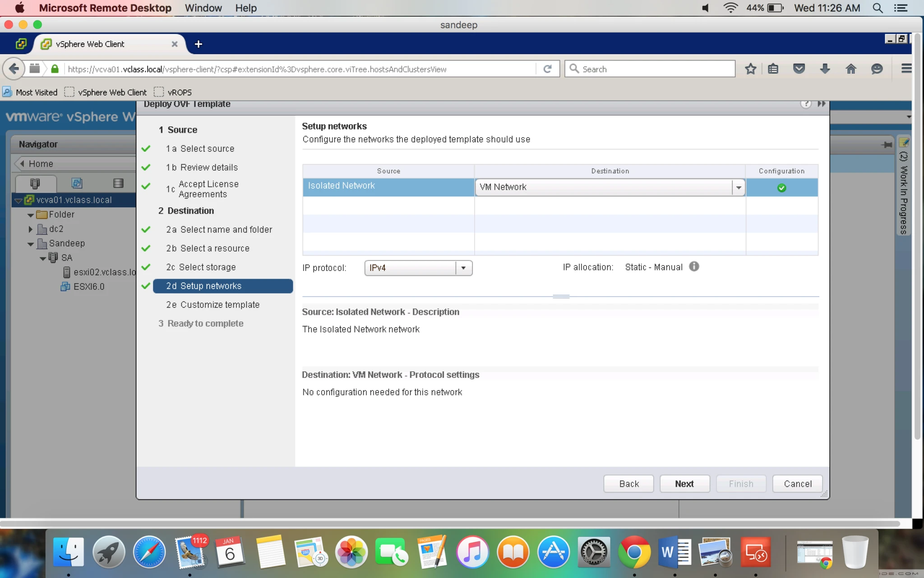Collapse the vcva01.vclass.local tree node

18,200
